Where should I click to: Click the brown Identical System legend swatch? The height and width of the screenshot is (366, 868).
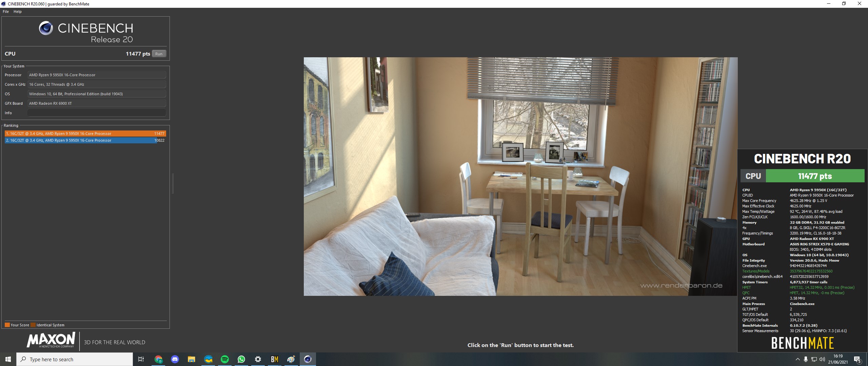pyautogui.click(x=33, y=325)
